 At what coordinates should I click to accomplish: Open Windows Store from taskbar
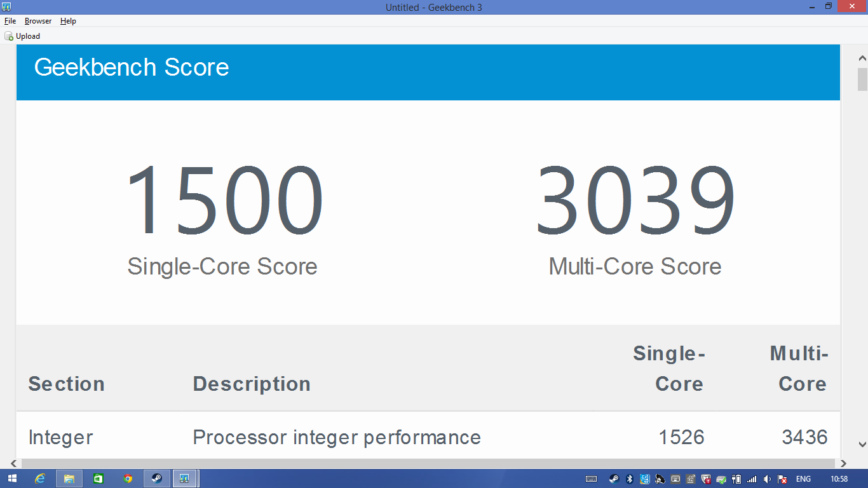98,478
